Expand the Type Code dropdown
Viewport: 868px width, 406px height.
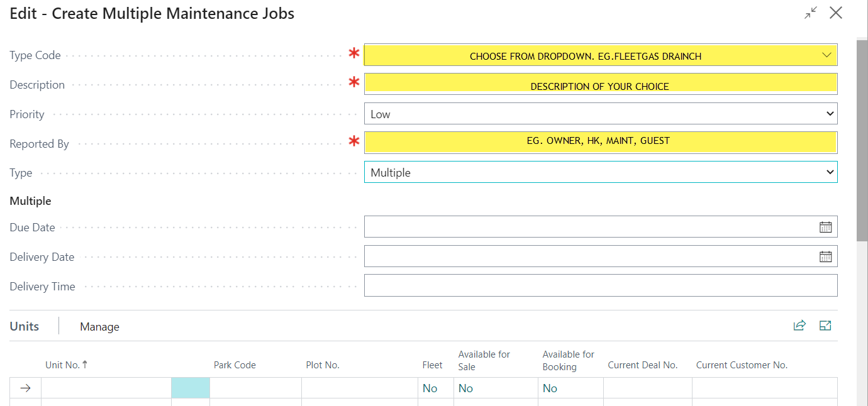click(826, 55)
